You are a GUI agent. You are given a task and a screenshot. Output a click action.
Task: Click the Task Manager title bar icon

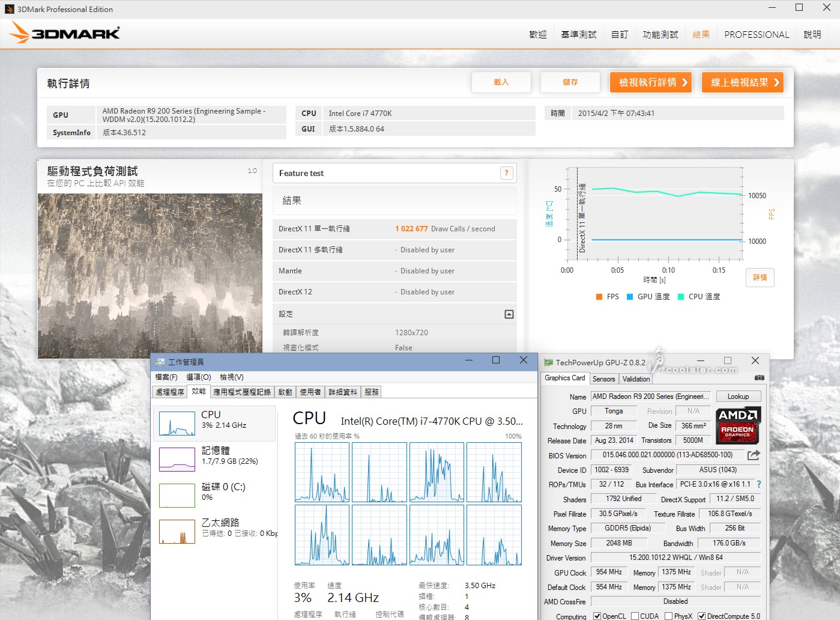(x=160, y=362)
